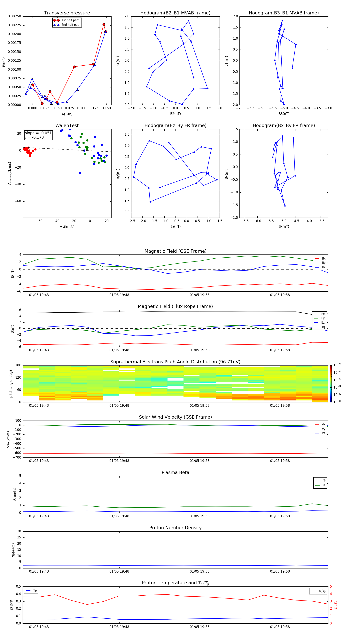Screen dimensions: 351x644
Task: Click 'Tp(10^6K)' axis label
Action: click(x=11, y=605)
